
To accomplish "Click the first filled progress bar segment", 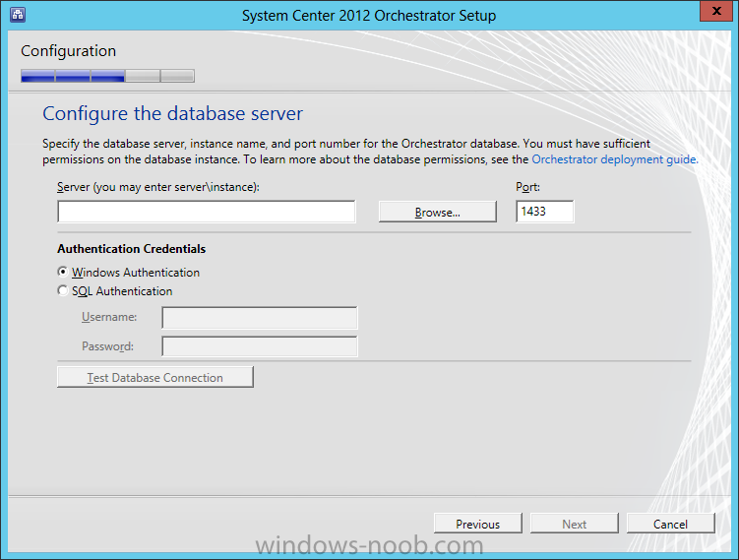I will (37, 76).
